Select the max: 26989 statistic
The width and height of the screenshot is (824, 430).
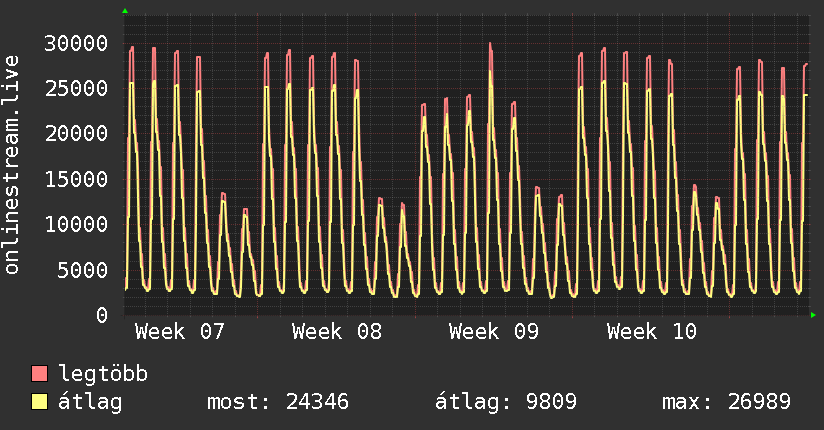pos(726,402)
